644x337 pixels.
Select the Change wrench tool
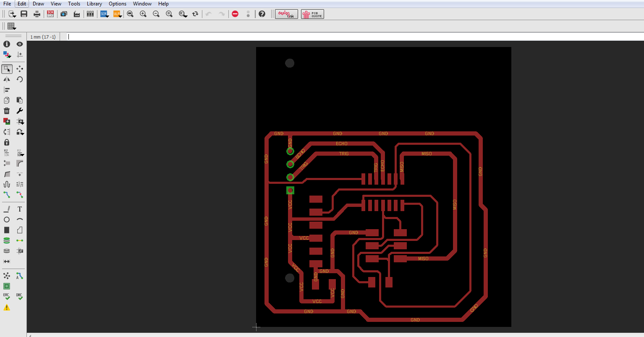(20, 111)
